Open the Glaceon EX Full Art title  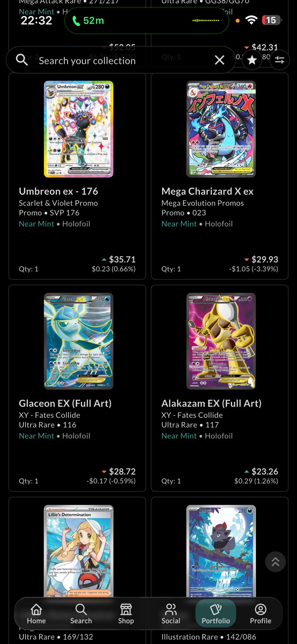65,403
